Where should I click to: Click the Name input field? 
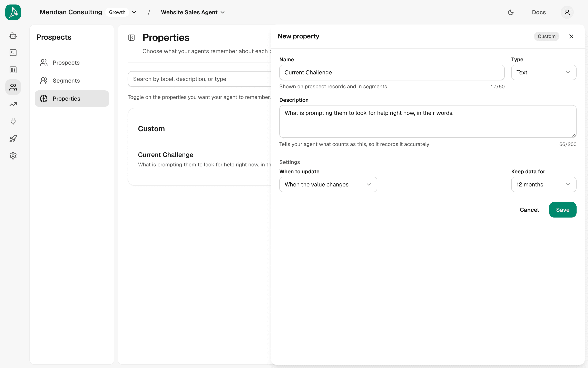tap(392, 72)
